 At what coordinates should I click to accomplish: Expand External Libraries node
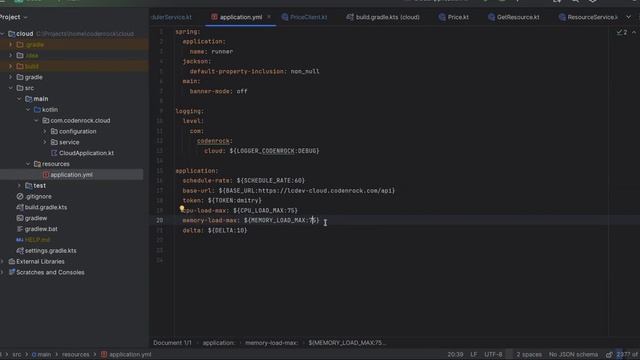(2, 262)
